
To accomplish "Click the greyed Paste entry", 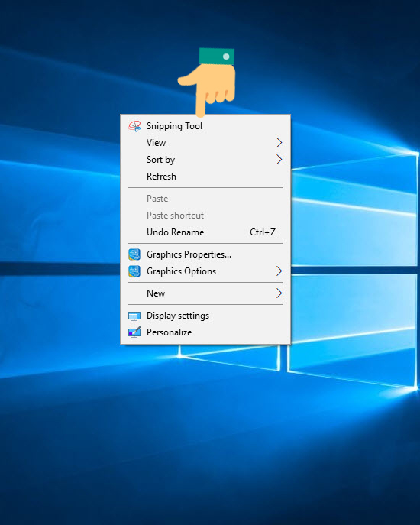I will coord(205,199).
